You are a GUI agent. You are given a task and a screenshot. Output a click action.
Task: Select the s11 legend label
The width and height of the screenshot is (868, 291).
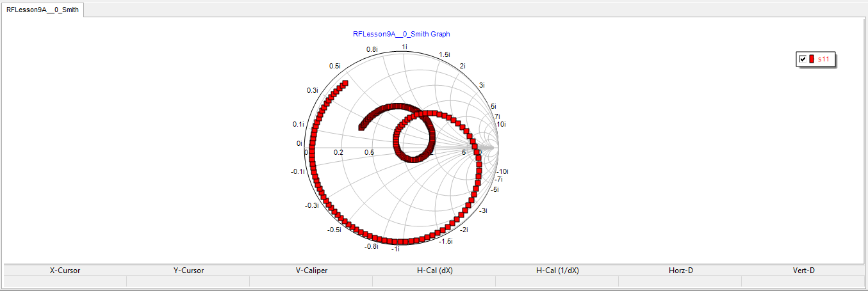[823, 59]
